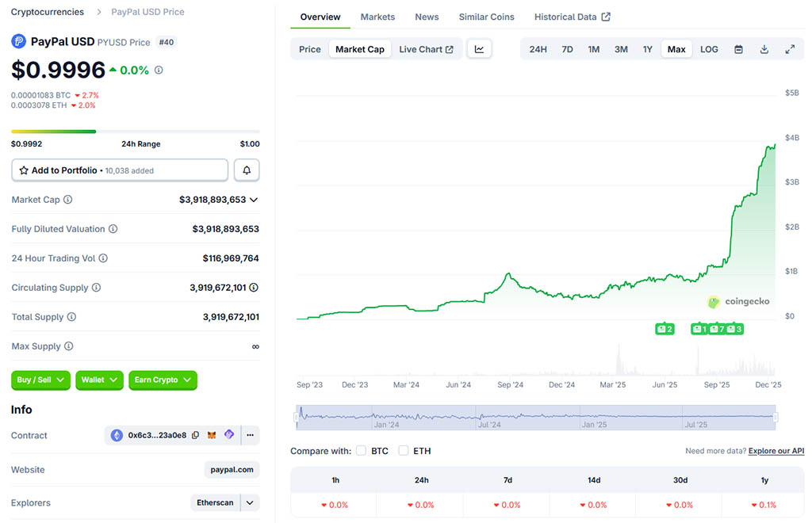Open the Historical Data tab
812x523 pixels.
coord(572,17)
